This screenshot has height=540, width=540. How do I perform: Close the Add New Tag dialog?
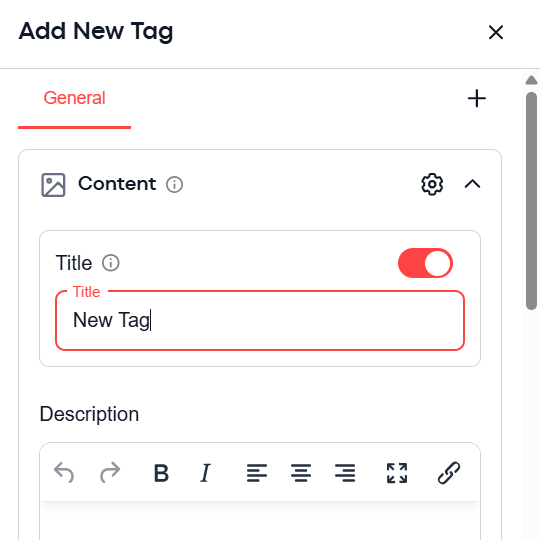[496, 32]
